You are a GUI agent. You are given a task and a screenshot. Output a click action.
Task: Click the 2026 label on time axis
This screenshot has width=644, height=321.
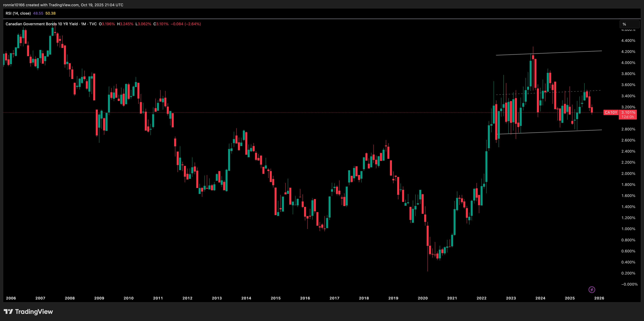click(x=599, y=298)
